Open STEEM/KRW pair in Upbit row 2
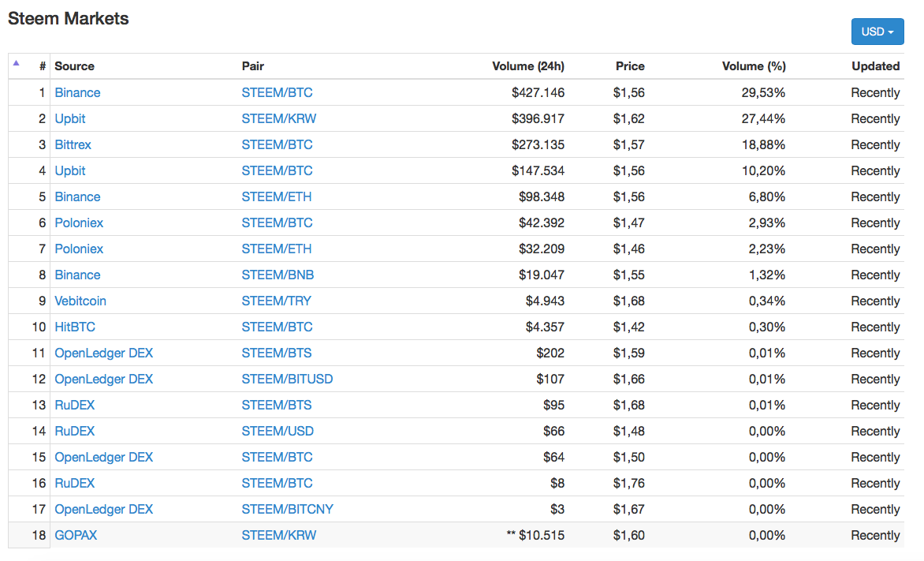 [279, 118]
